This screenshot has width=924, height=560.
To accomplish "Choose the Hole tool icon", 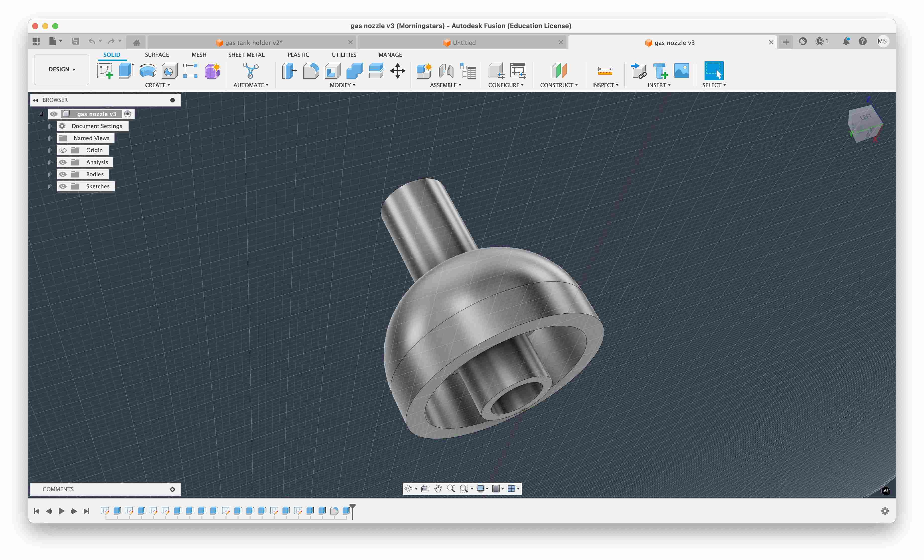I will [x=169, y=71].
